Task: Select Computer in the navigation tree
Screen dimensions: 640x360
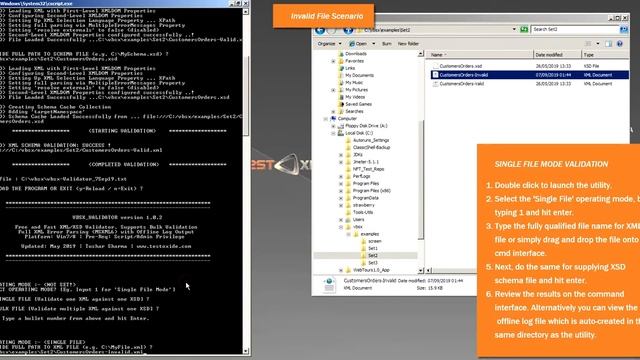Action: tap(347, 119)
